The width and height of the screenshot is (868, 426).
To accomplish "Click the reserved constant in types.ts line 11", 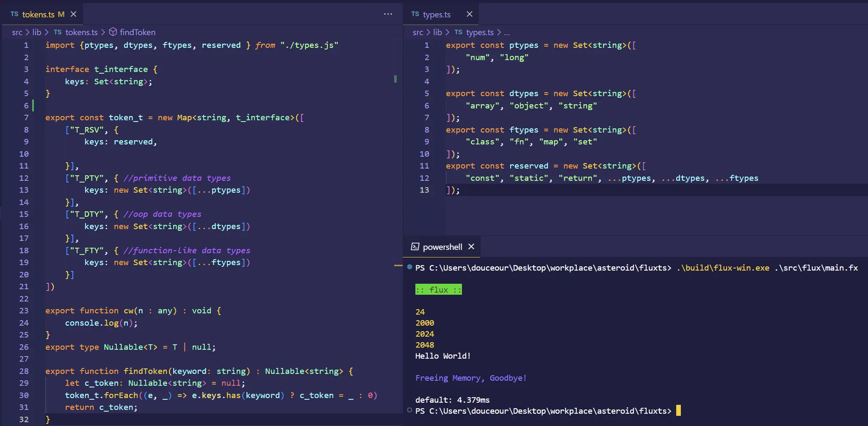I will pyautogui.click(x=528, y=166).
